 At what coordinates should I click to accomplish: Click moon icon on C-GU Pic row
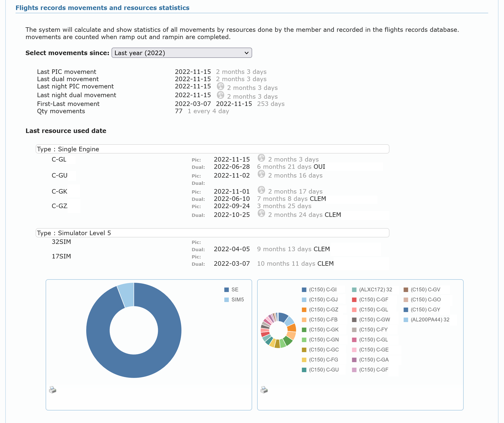261,174
